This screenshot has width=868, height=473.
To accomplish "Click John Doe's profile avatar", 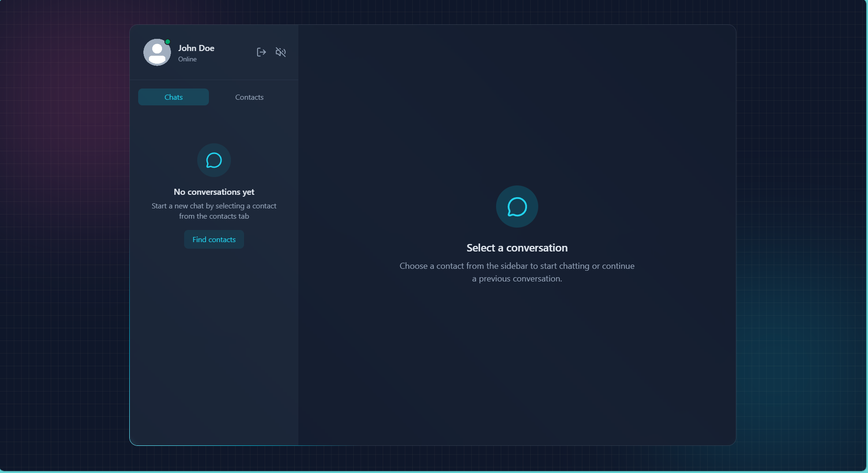I will coord(157,52).
